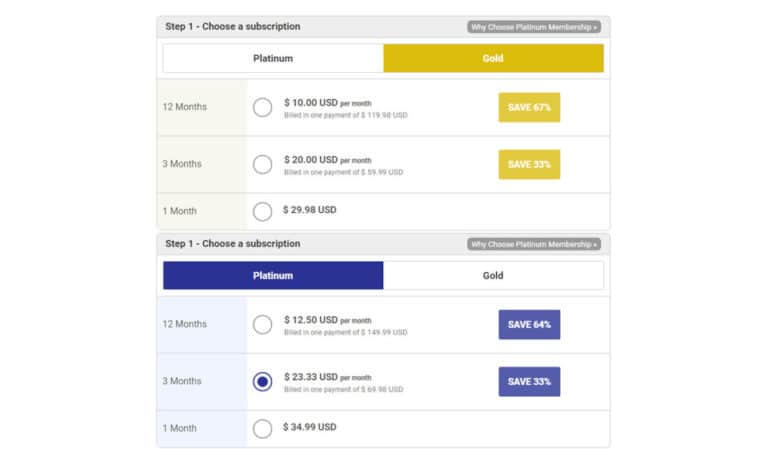
Task: Select Platinum 12 Months $12.50 radio
Action: coord(263,325)
